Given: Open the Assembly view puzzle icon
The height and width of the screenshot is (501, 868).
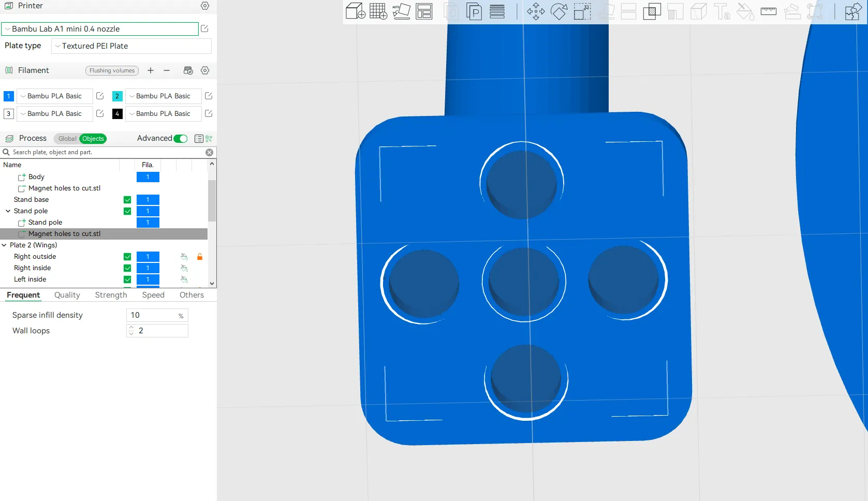Looking at the screenshot, I should pyautogui.click(x=852, y=11).
